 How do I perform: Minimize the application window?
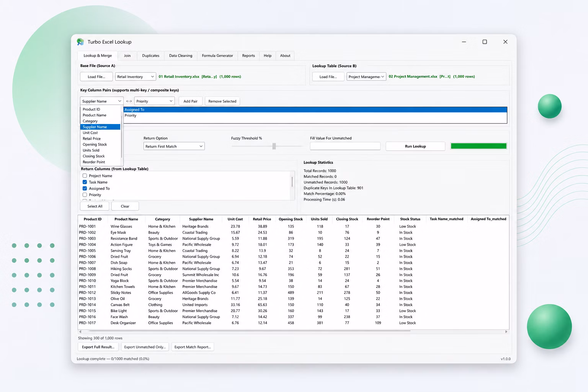[464, 42]
